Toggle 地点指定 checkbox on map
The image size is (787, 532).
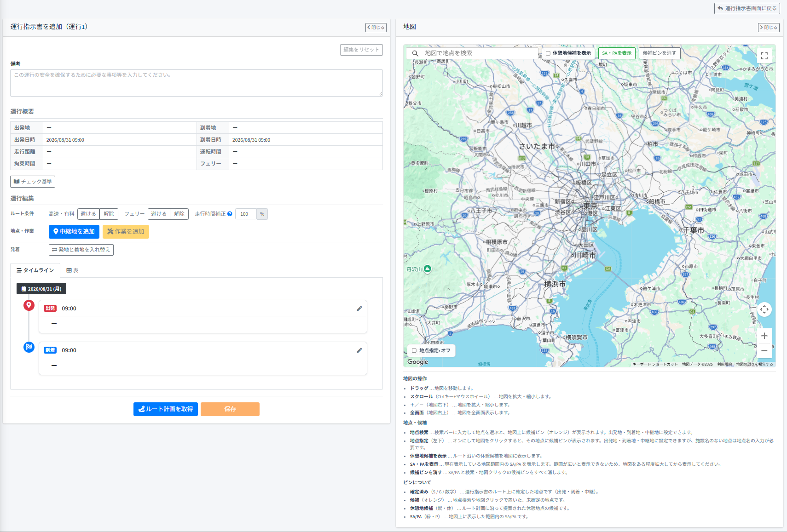[x=414, y=350]
